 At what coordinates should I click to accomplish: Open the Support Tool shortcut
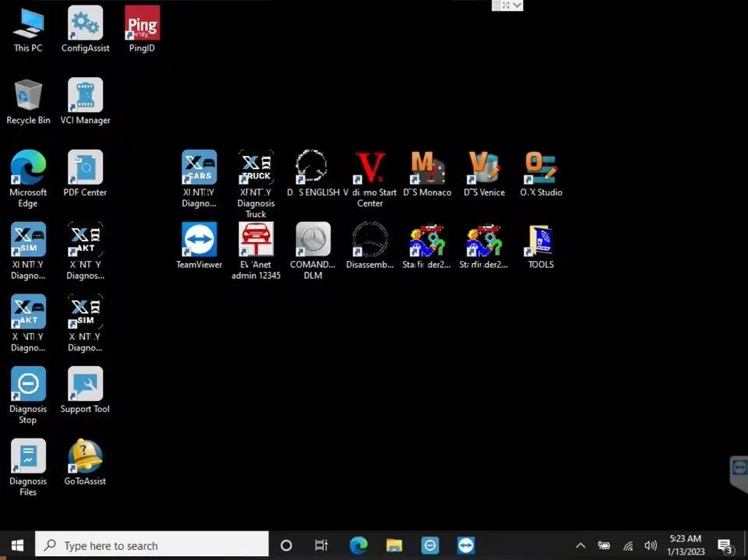click(x=85, y=385)
